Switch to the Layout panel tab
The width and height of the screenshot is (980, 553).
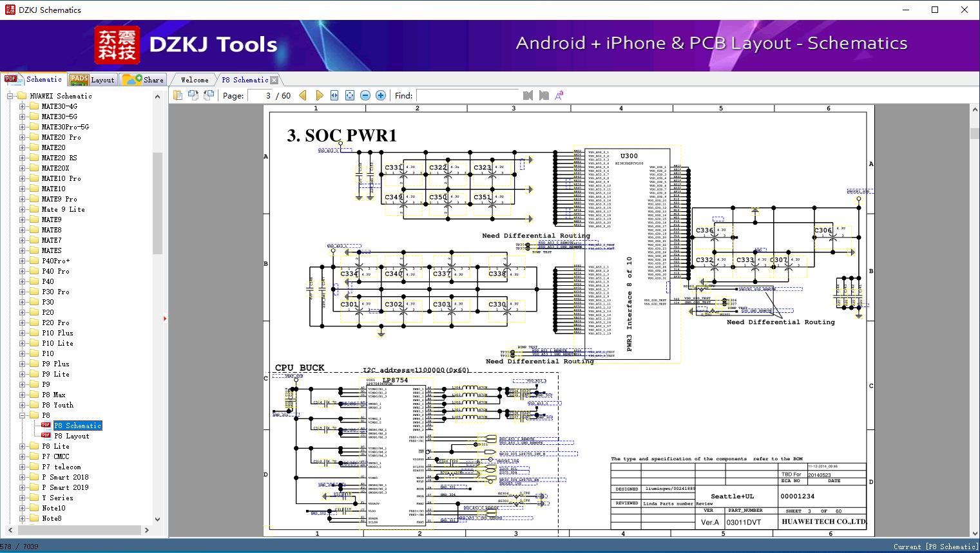(92, 79)
